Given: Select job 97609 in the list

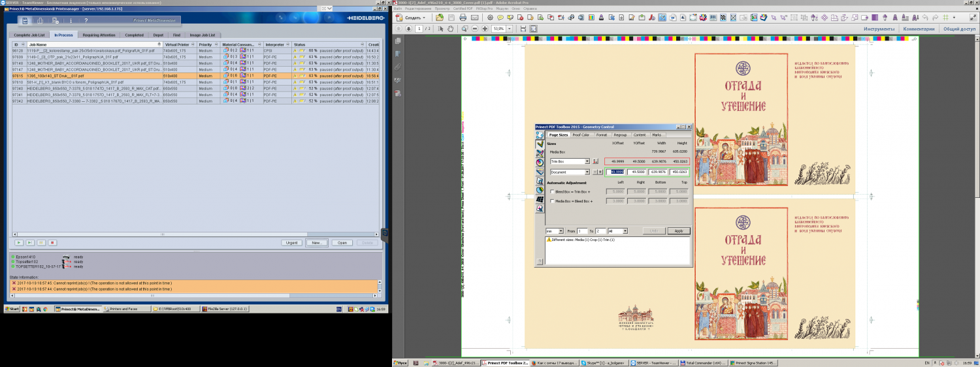Looking at the screenshot, I should point(195,57).
